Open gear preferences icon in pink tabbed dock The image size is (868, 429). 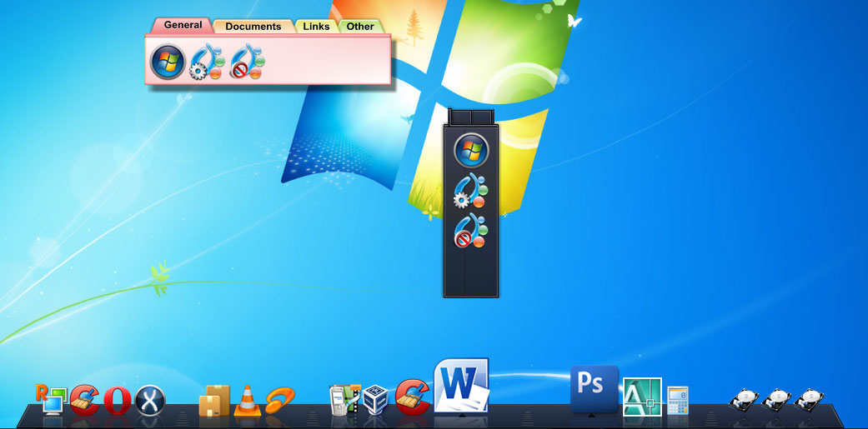coord(207,62)
